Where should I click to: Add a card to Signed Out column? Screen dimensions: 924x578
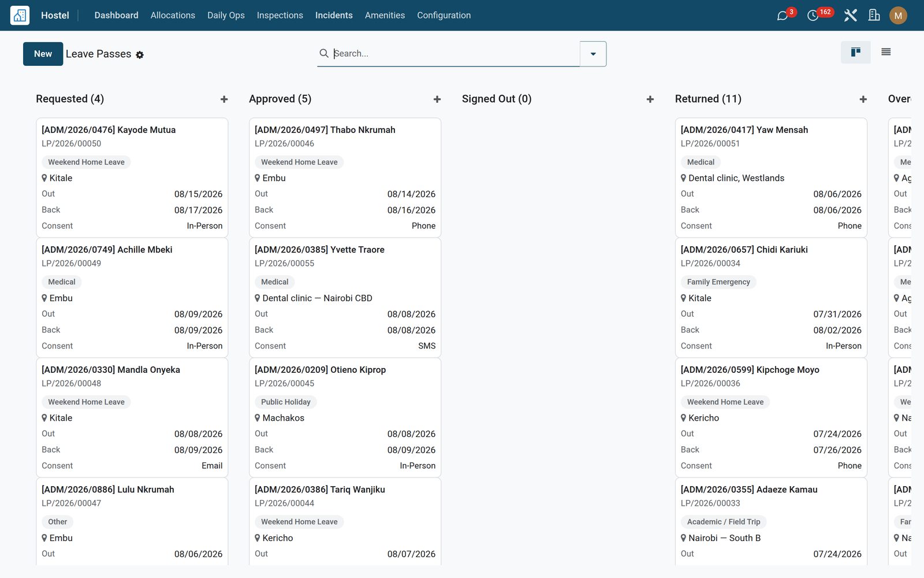tap(650, 99)
